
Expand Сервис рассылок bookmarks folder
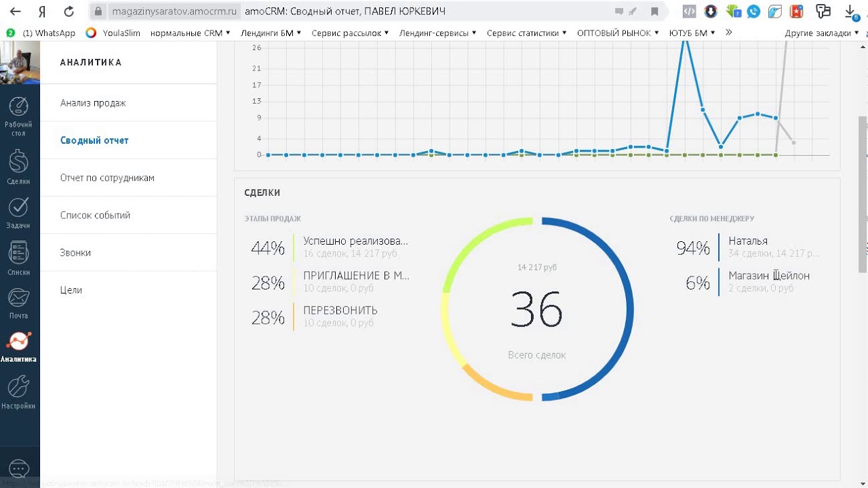click(350, 33)
